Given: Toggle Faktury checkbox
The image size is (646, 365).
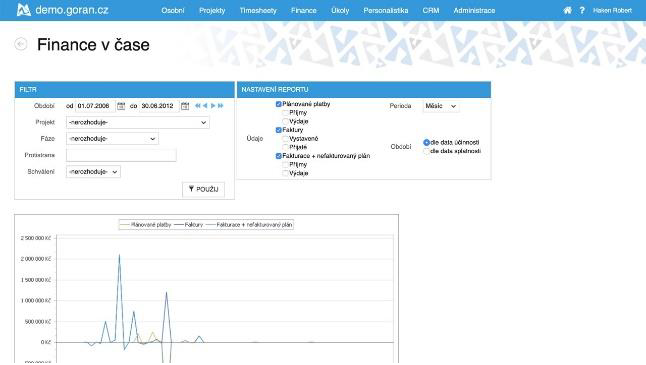Looking at the screenshot, I should tap(279, 130).
